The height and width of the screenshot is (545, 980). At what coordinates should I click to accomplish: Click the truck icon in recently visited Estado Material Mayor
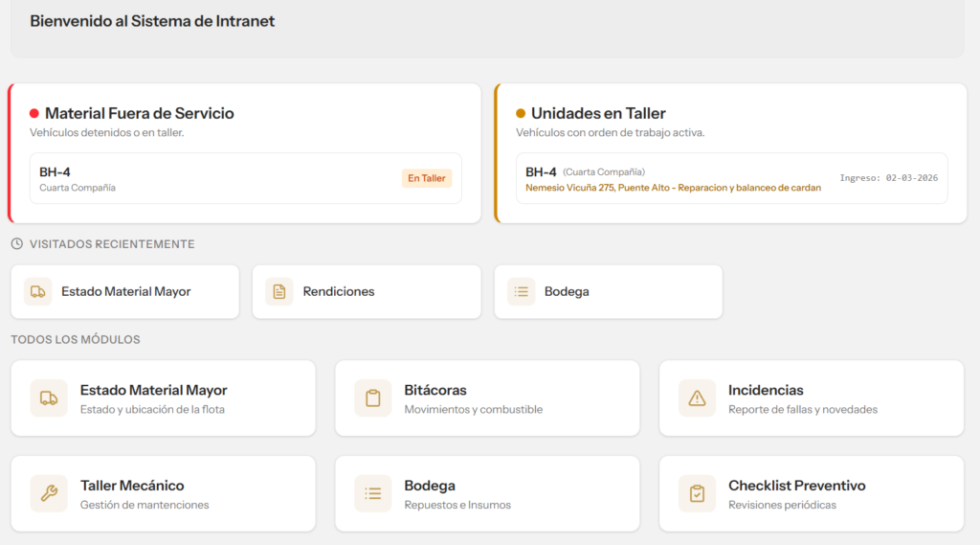(x=38, y=292)
